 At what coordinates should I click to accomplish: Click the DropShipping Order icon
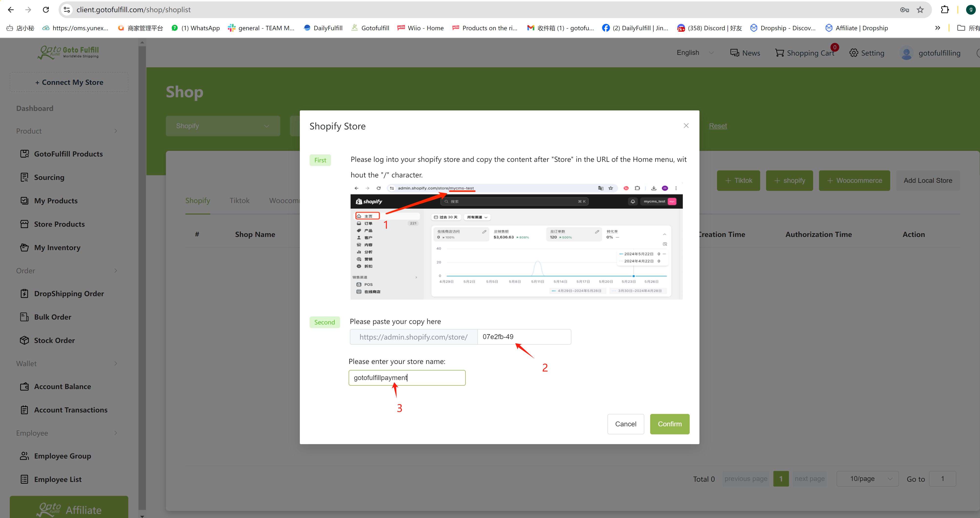click(24, 293)
